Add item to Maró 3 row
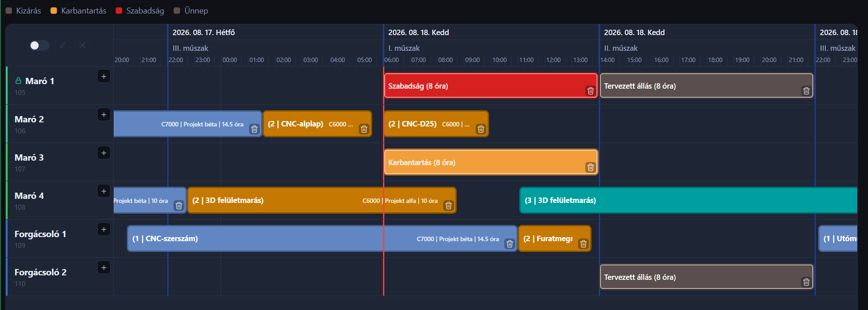 coord(104,153)
